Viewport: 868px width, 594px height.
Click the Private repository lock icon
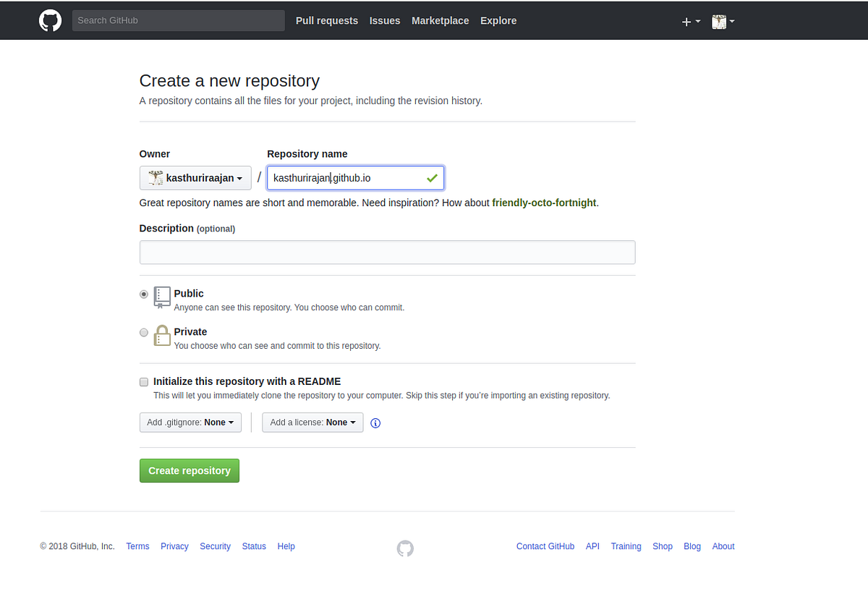point(162,335)
